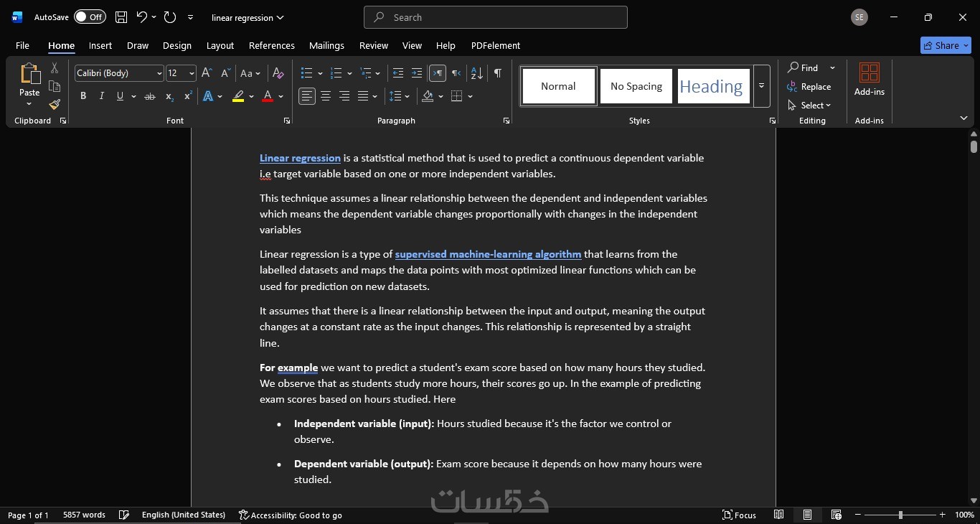This screenshot has width=980, height=524.
Task: Activate the Format Painter brush
Action: coord(55,104)
